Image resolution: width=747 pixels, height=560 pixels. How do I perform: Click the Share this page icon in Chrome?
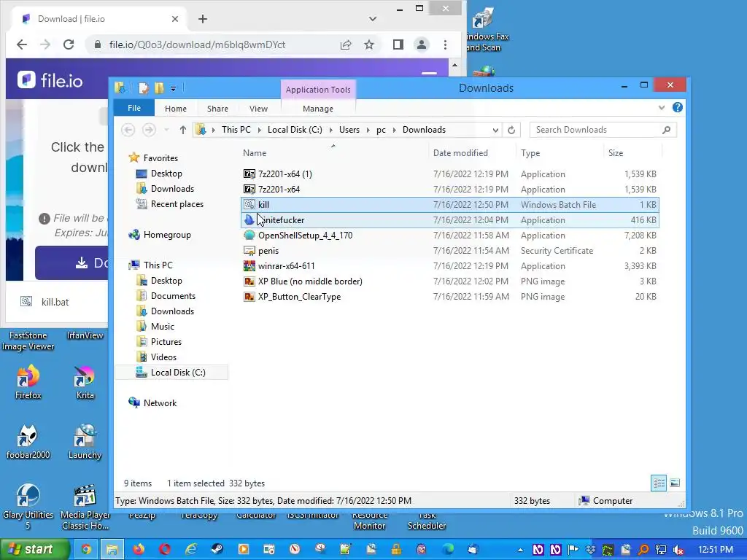[x=345, y=44]
